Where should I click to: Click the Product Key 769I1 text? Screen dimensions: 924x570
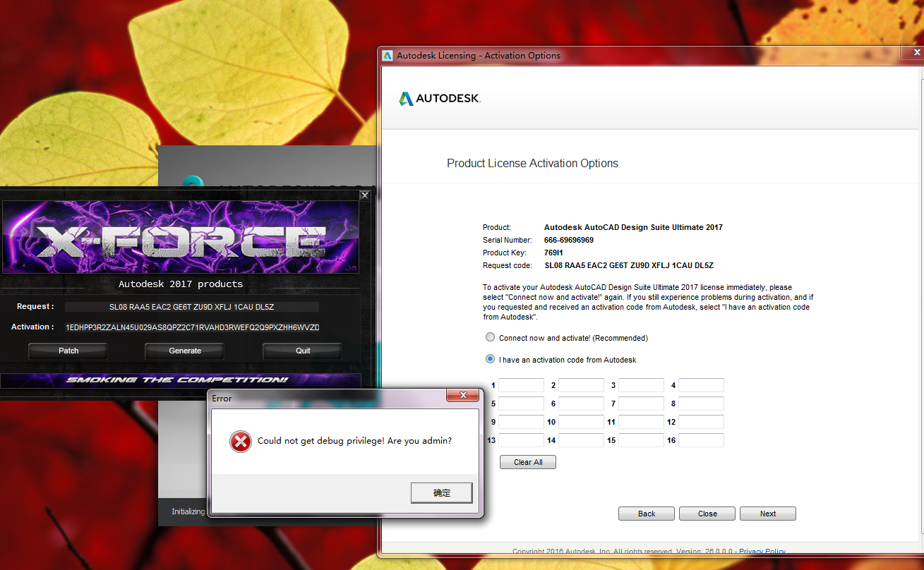pyautogui.click(x=554, y=253)
